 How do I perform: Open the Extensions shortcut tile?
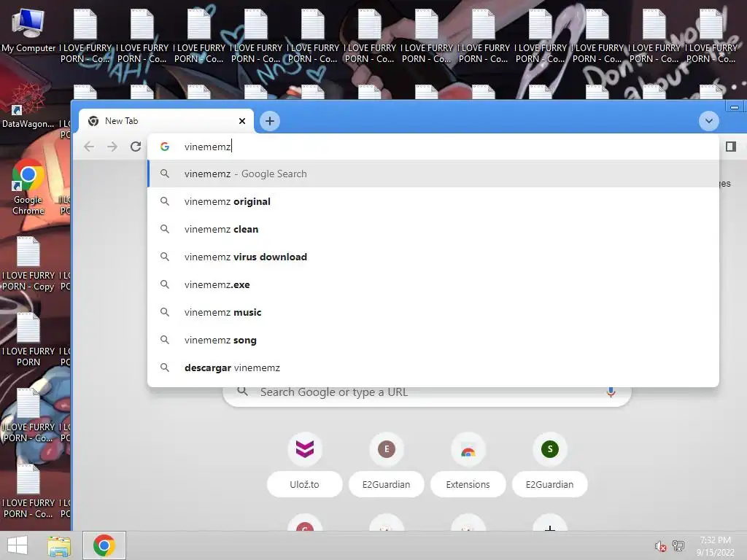click(468, 448)
